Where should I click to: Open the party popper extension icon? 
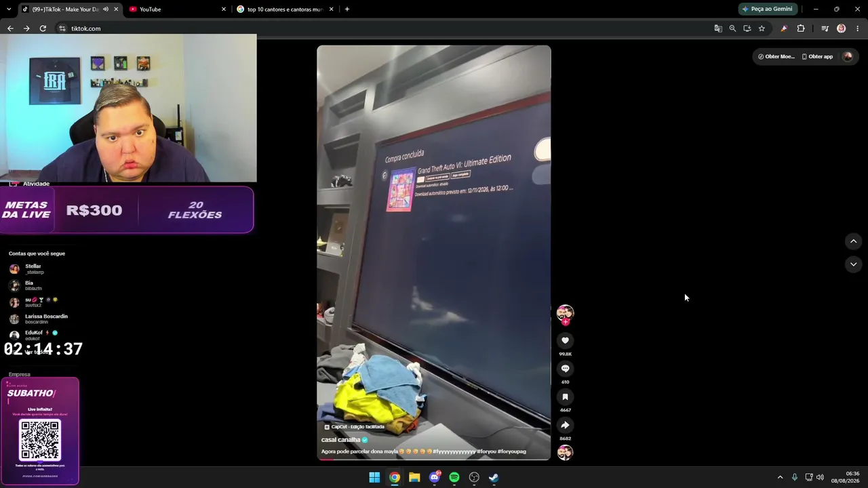784,28
